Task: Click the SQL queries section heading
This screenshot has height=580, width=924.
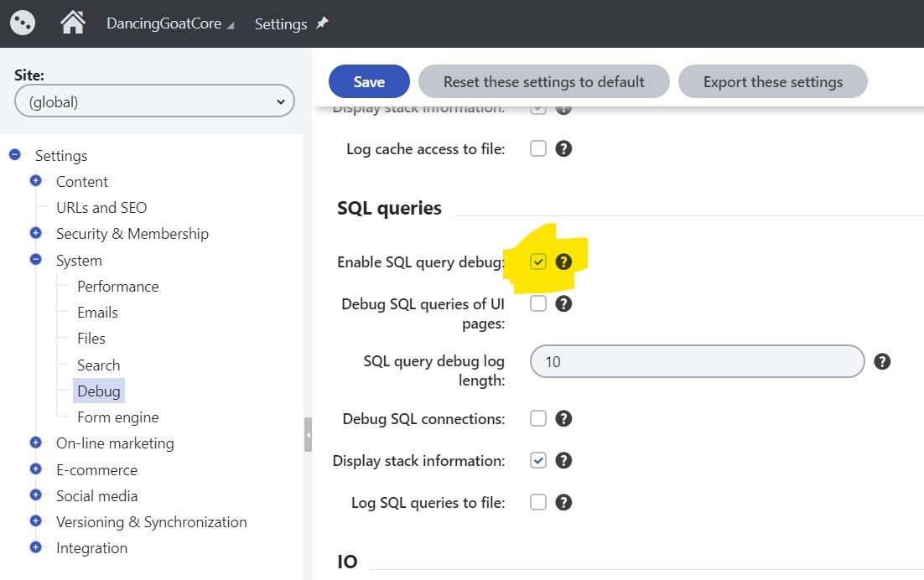Action: [x=389, y=208]
